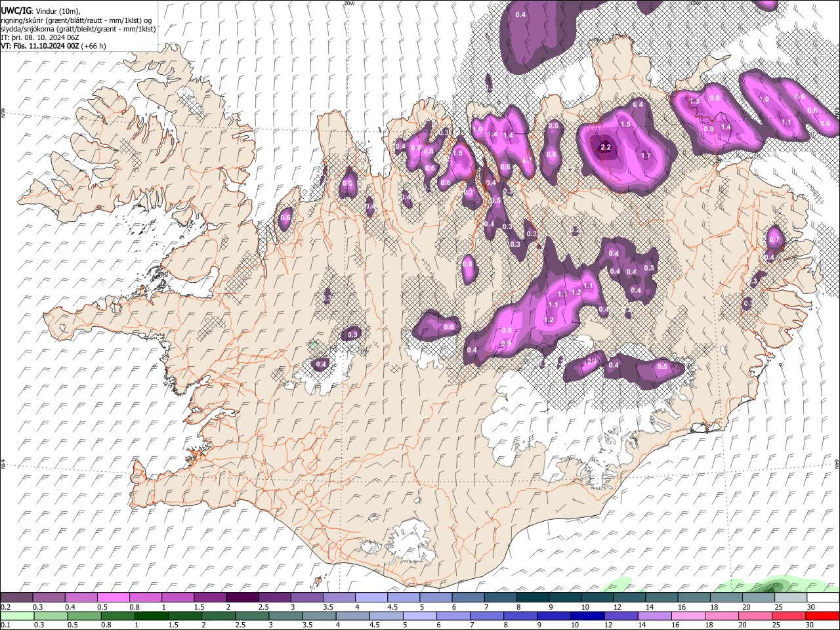The width and height of the screenshot is (840, 630).
Task: Click the 'IT: þri. 08. 10. 2024 06Z' line
Action: click(x=39, y=37)
